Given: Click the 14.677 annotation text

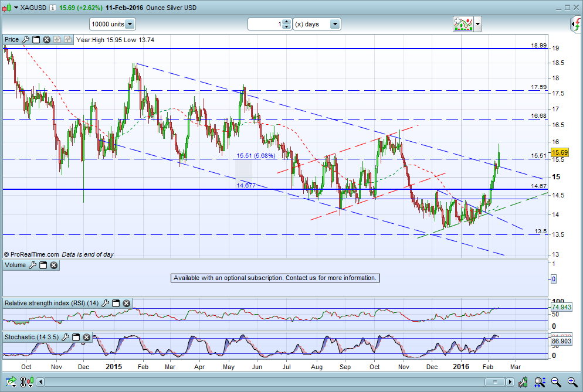Looking at the screenshot, I should point(246,185).
